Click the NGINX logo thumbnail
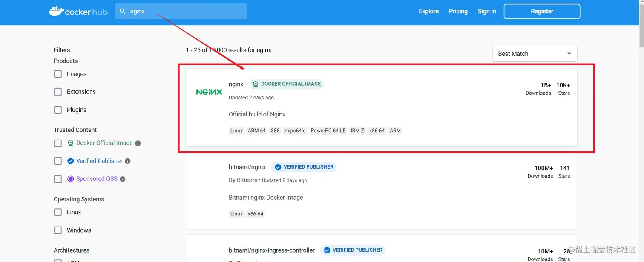 (x=209, y=92)
